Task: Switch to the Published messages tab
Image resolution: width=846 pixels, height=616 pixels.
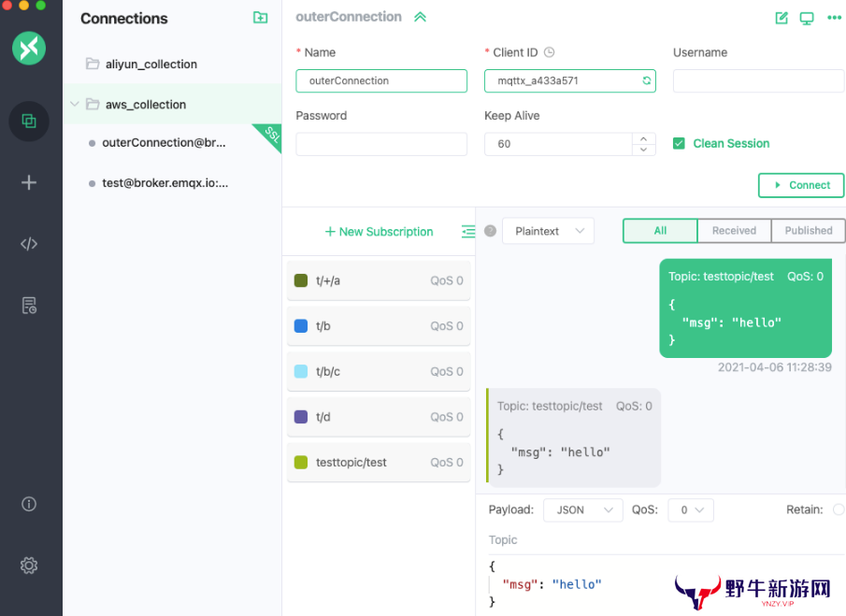Action: (809, 231)
